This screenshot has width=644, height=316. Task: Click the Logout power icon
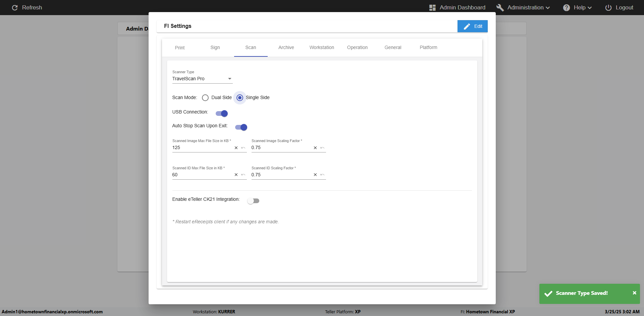tap(608, 7)
